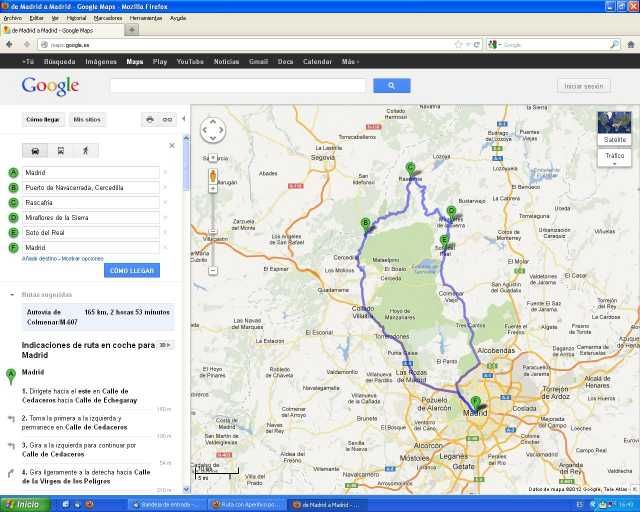Image resolution: width=640 pixels, height=512 pixels.
Task: Select the driving (car) travel mode
Action: [36, 151]
